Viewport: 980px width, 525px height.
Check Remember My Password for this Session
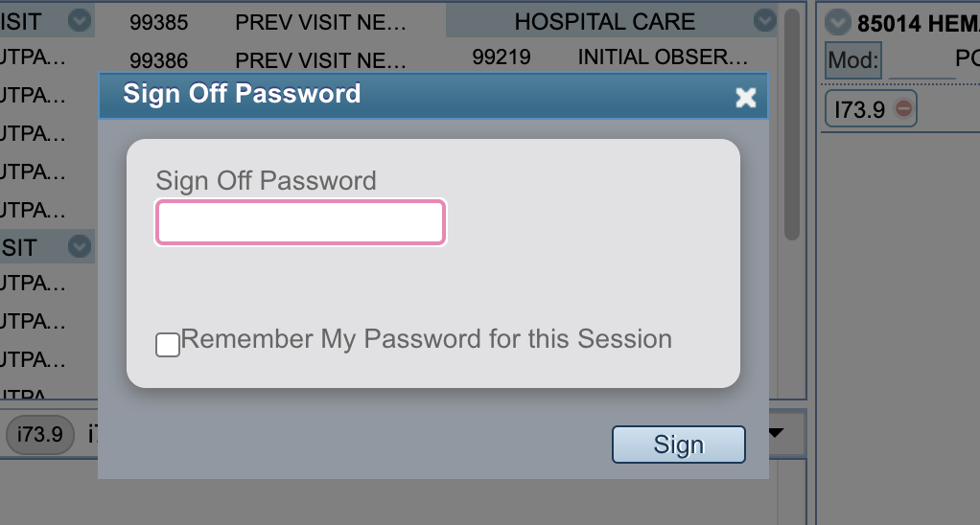168,344
